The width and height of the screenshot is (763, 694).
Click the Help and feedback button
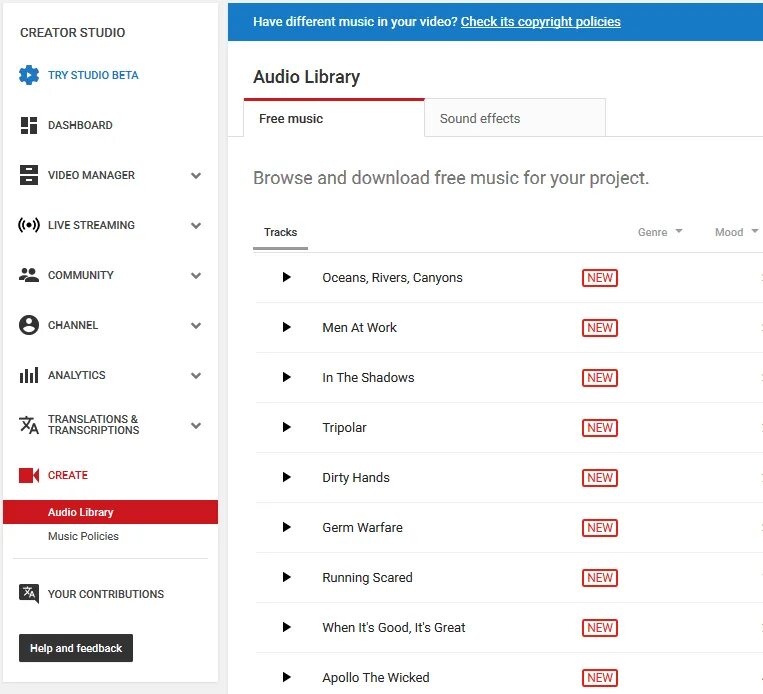[x=76, y=648]
